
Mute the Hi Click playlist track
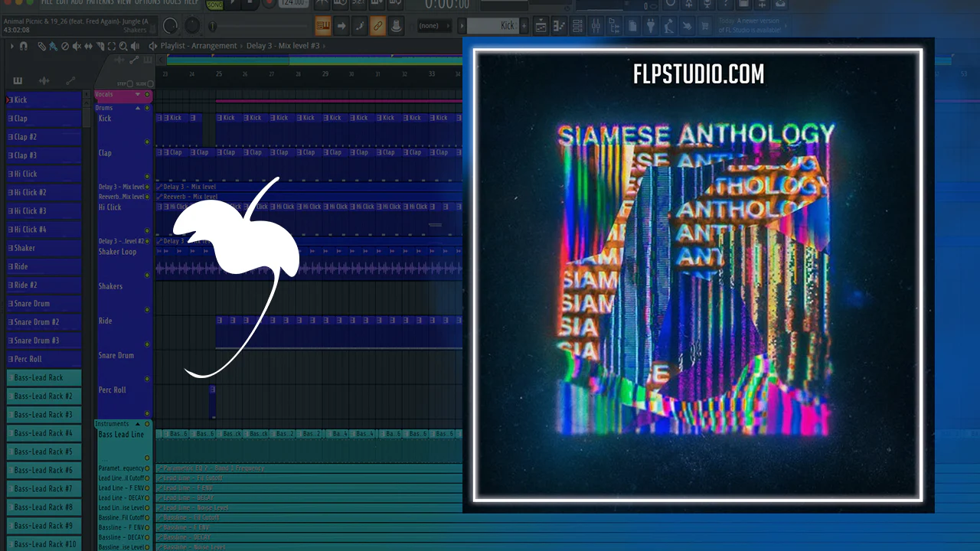click(x=147, y=230)
